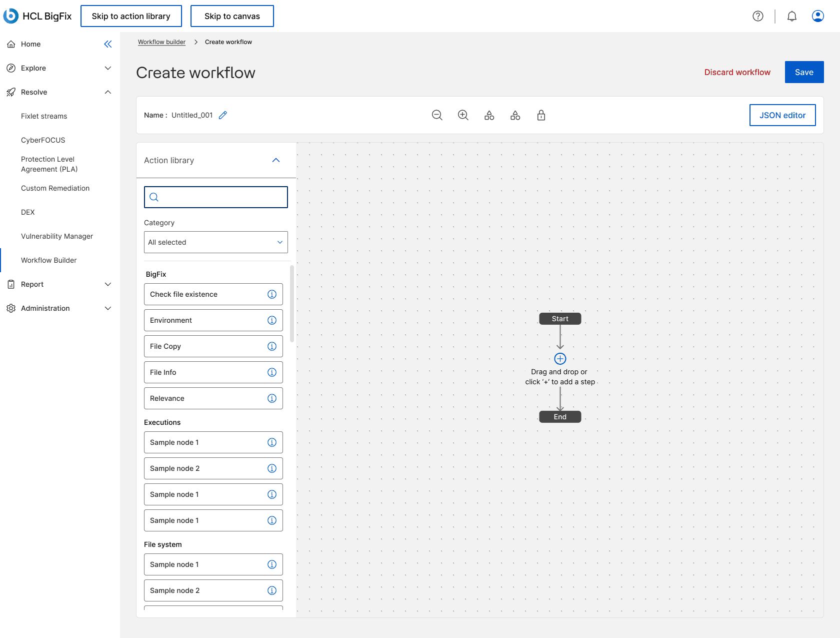Show info for File Info action

272,372
